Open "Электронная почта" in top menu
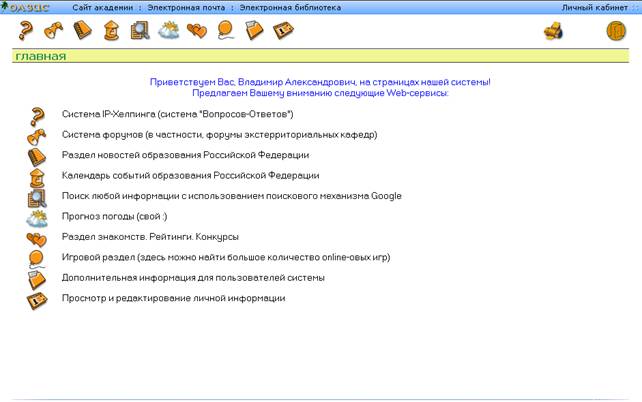Image resolution: width=642 pixels, height=402 pixels. [186, 7]
